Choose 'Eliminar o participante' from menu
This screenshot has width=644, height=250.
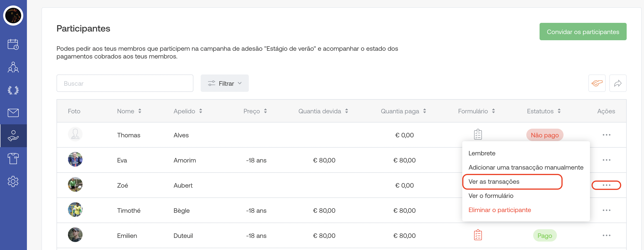tap(499, 210)
